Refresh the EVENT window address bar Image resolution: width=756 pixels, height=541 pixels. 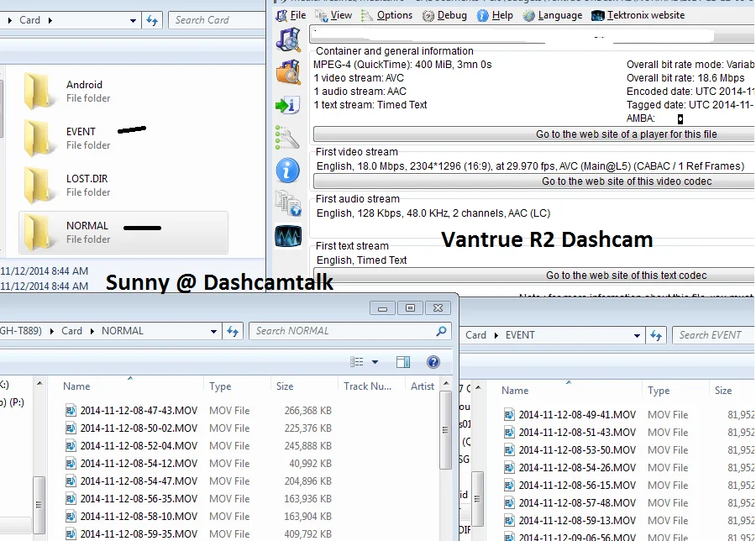(x=656, y=335)
